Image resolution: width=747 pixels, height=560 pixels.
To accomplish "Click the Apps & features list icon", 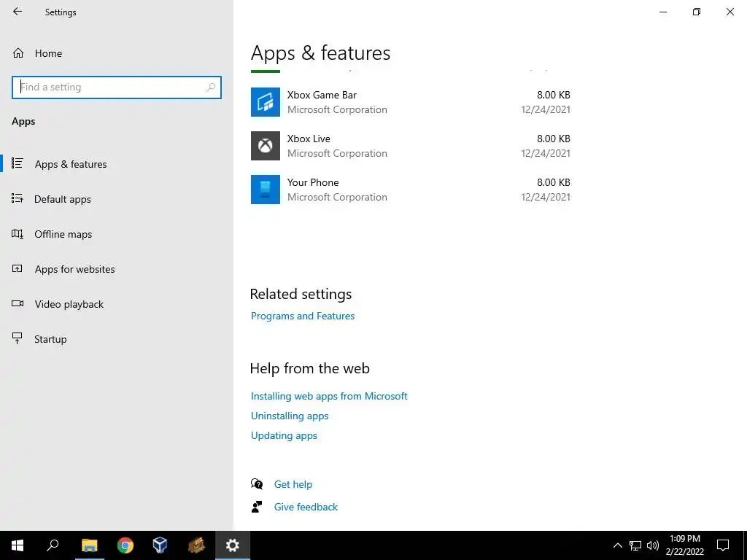I will [x=18, y=163].
